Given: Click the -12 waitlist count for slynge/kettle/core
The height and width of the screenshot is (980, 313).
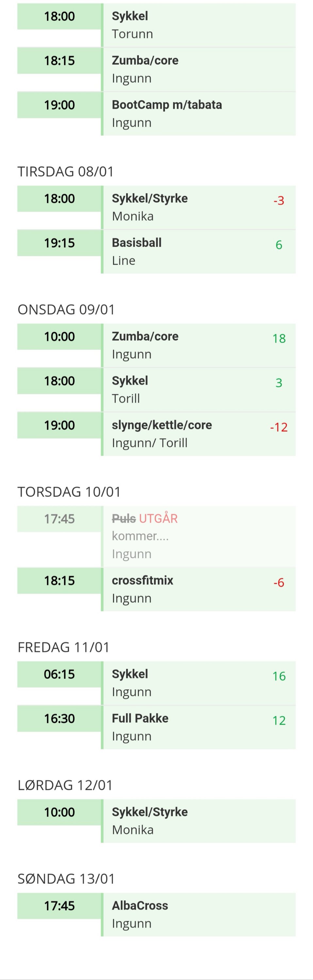Looking at the screenshot, I should tap(279, 427).
